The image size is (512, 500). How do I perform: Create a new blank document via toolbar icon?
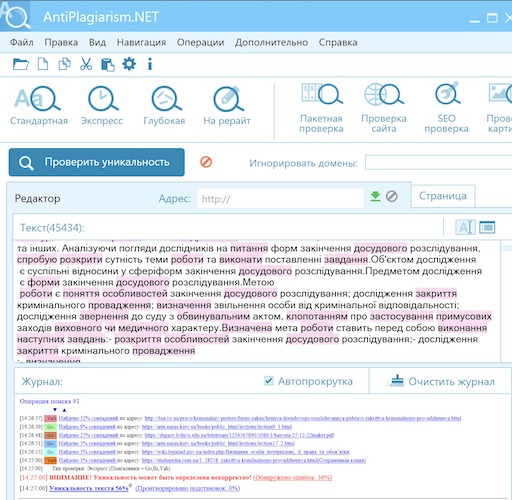click(x=43, y=64)
